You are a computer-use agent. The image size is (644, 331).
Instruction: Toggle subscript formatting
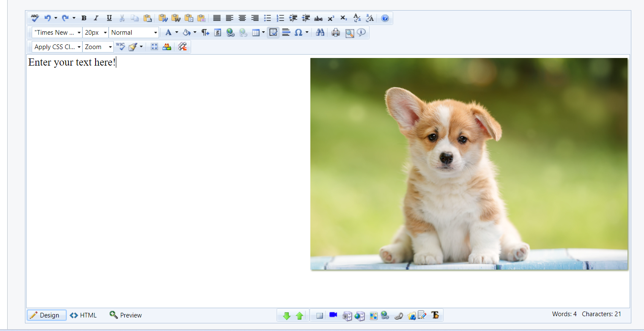(344, 18)
